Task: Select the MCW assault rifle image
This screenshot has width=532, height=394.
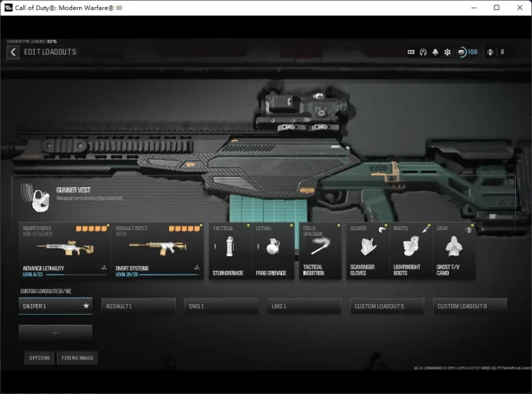Action: 158,249
